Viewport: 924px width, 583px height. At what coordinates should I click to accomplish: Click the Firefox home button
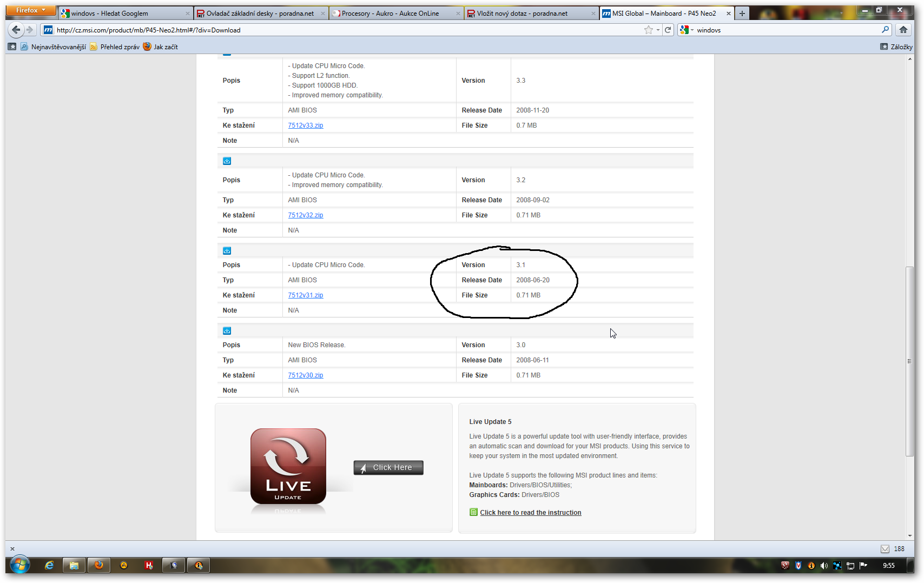(x=903, y=30)
